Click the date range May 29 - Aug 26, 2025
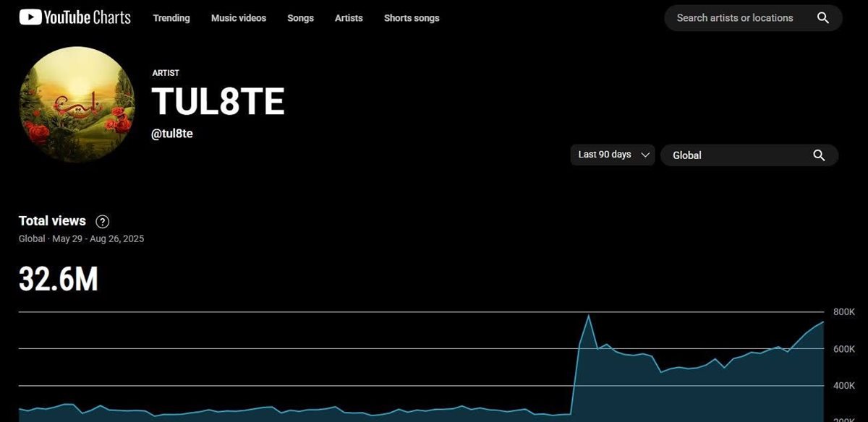This screenshot has height=422, width=868. pos(98,238)
